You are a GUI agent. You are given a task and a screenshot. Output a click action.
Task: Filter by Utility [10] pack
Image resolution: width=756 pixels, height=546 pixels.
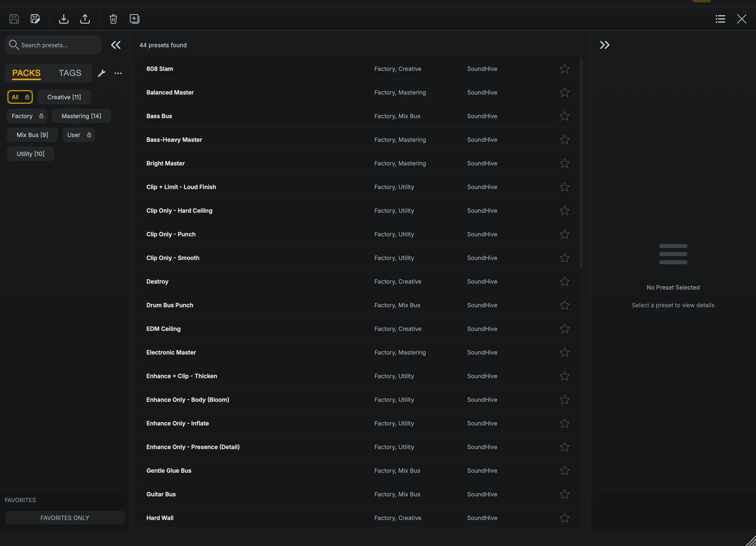pos(30,154)
